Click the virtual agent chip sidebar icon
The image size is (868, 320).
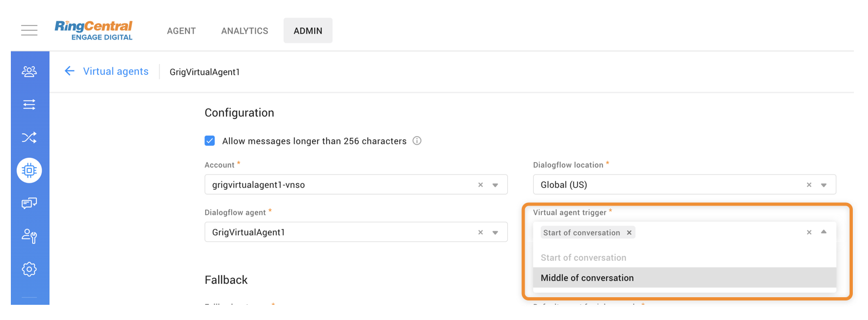[x=29, y=170]
